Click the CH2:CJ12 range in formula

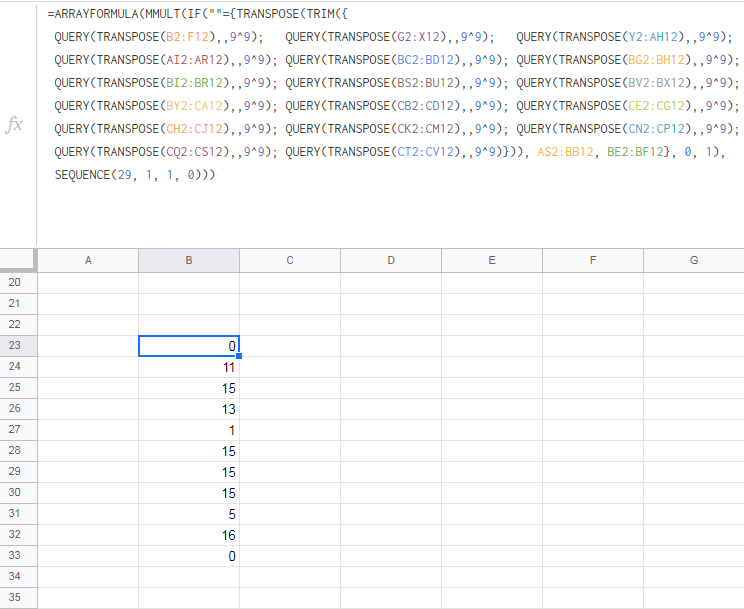(x=195, y=129)
